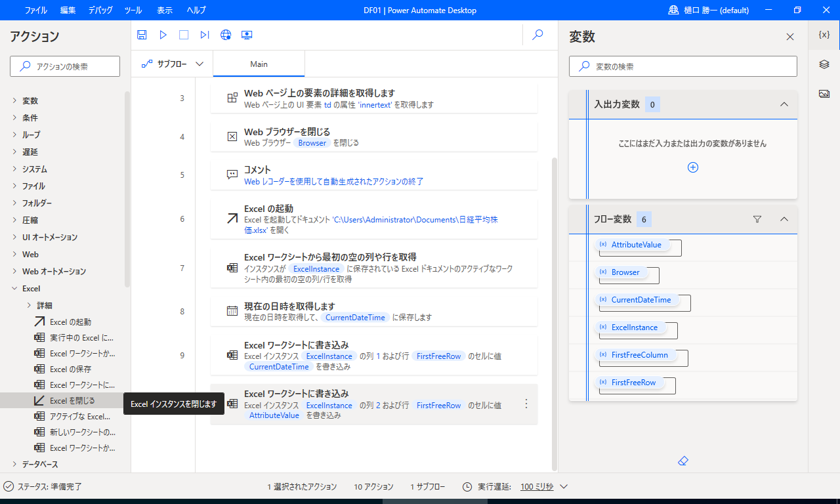Select step 8 '現在の日時を取得します' action
840x504 pixels.
point(374,312)
